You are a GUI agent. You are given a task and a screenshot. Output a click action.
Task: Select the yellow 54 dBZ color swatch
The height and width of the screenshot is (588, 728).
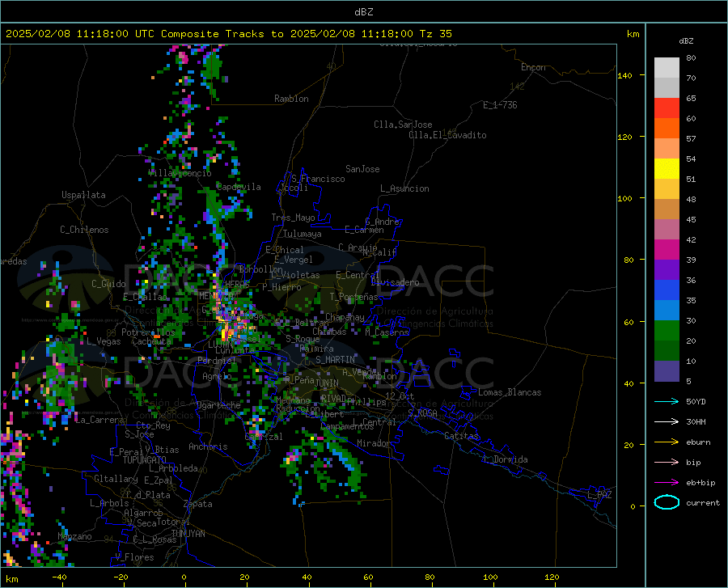click(667, 168)
